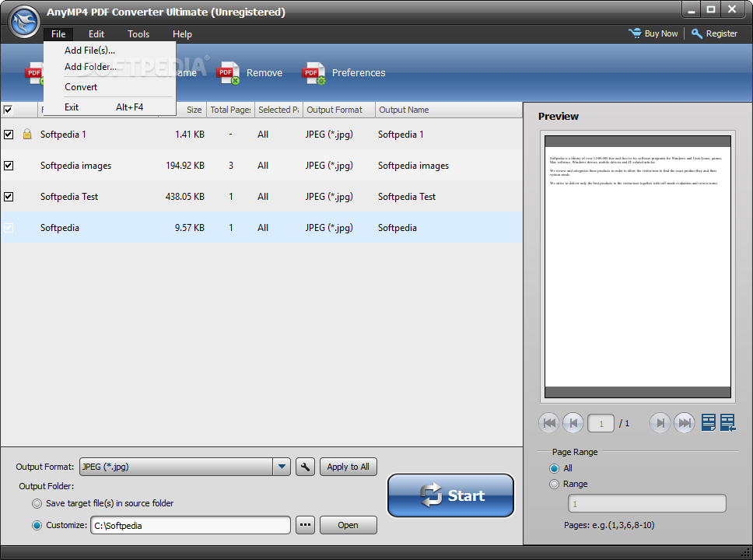Click the Buy Now cart icon
Screen dimensions: 753x560
coord(635,33)
